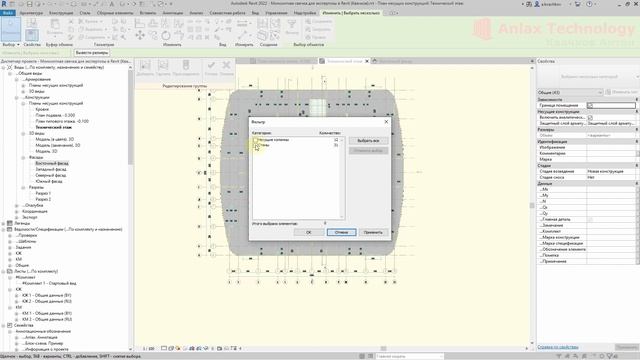This screenshot has height=360, width=640.
Task: Click the Листы sheets node icon in project browser
Action: click(10, 271)
